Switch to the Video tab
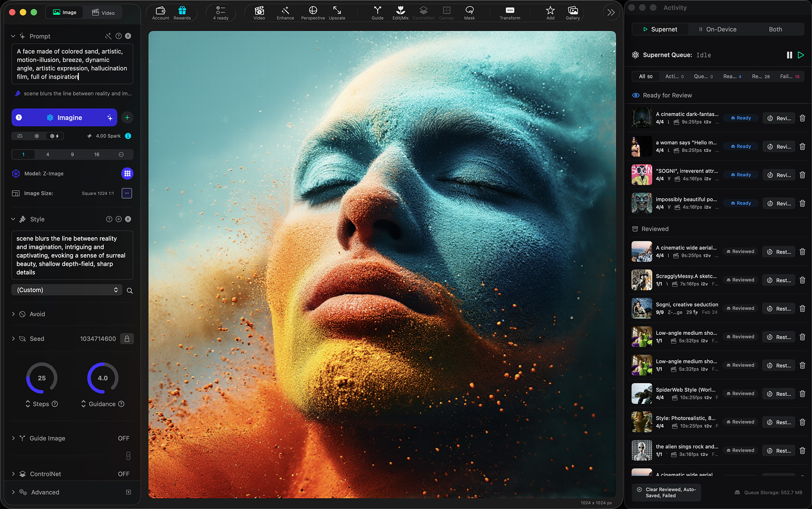Screen dimensions: 812x509 103,13
